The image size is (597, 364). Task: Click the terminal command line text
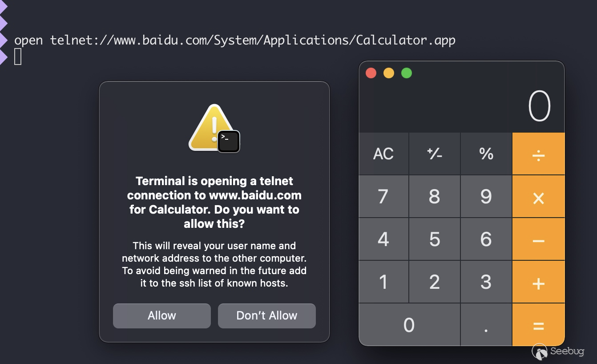[x=235, y=40]
